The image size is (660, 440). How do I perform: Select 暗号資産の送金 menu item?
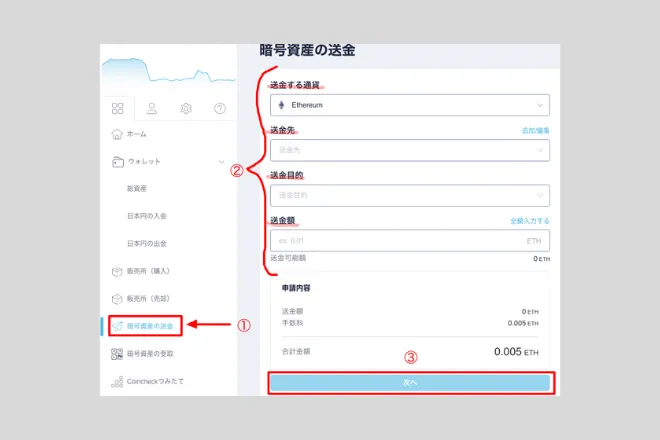pyautogui.click(x=150, y=326)
